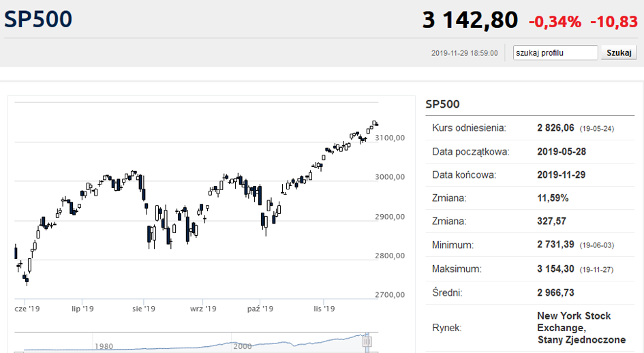The height and width of the screenshot is (353, 644).
Task: Click the "lis '19" x-axis label
Action: pos(322,309)
